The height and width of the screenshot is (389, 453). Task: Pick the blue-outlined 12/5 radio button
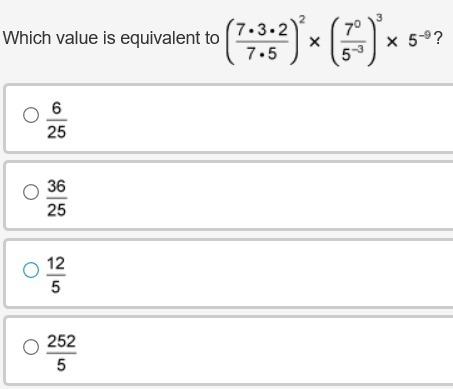tap(31, 270)
